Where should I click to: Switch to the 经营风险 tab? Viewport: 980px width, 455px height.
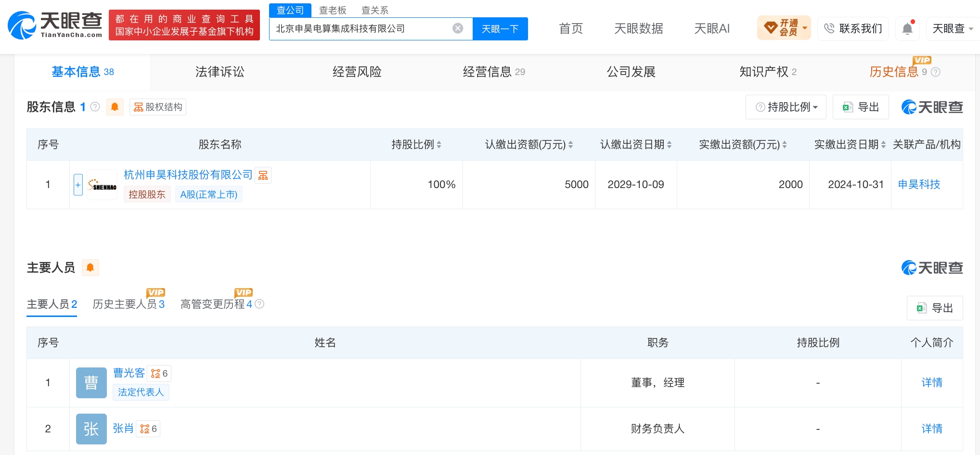[x=357, y=72]
